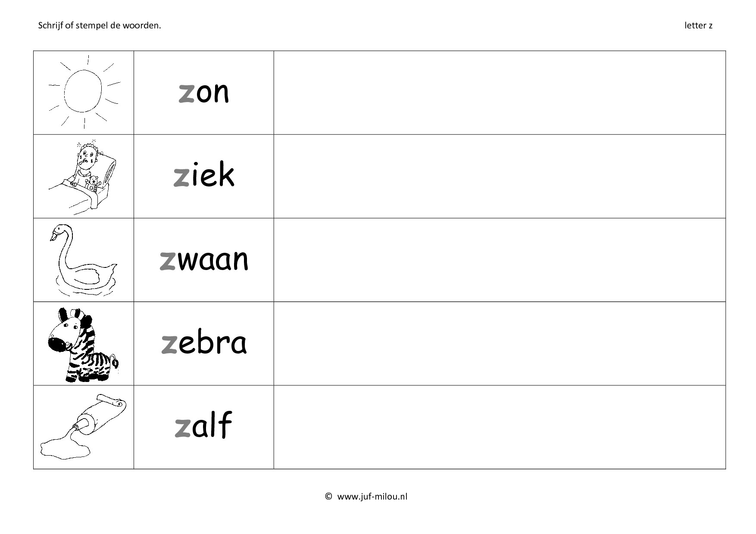756x534 pixels.
Task: Click the word ziek
Action: (204, 175)
